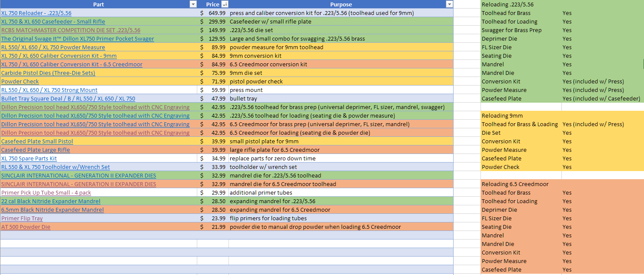
Task: Select the 149.99 price cell
Action: point(213,30)
